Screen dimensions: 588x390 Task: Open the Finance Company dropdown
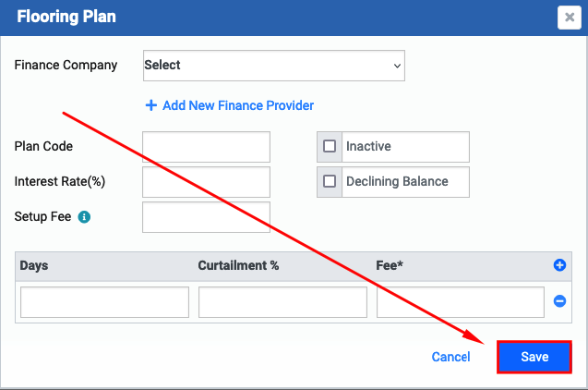(274, 66)
